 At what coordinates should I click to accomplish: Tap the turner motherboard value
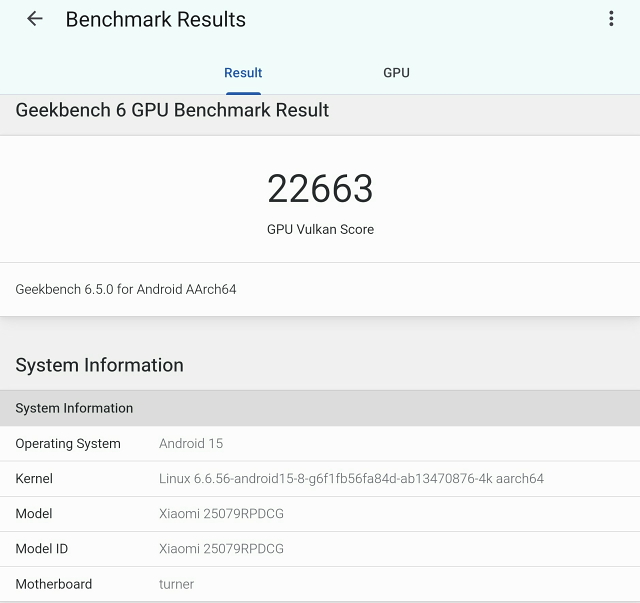pos(176,584)
